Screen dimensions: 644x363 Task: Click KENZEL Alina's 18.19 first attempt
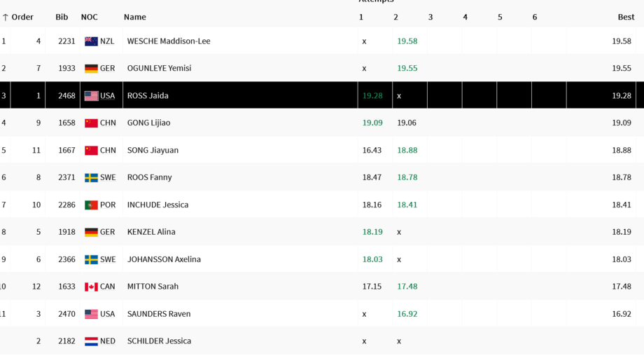pyautogui.click(x=372, y=232)
